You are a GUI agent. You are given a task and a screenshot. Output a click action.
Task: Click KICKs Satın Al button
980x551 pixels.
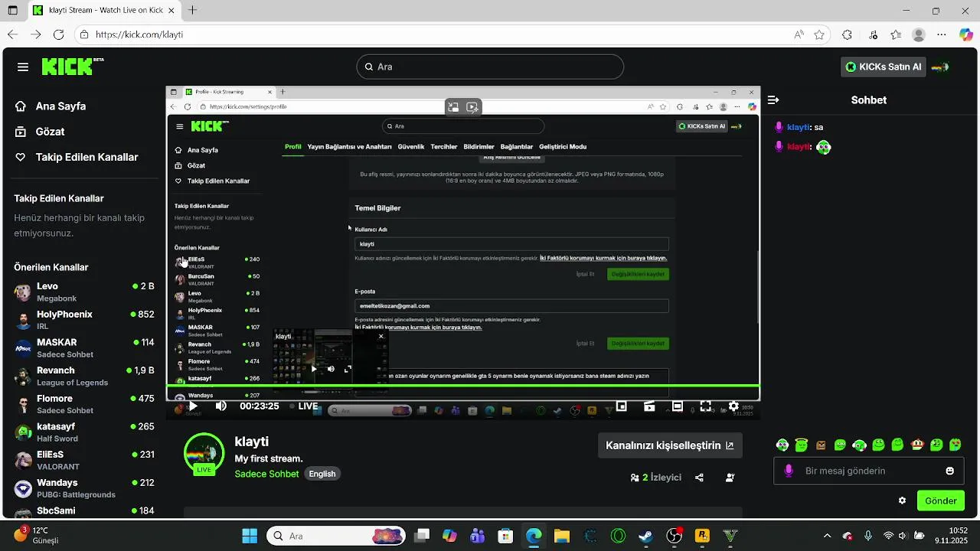884,67
